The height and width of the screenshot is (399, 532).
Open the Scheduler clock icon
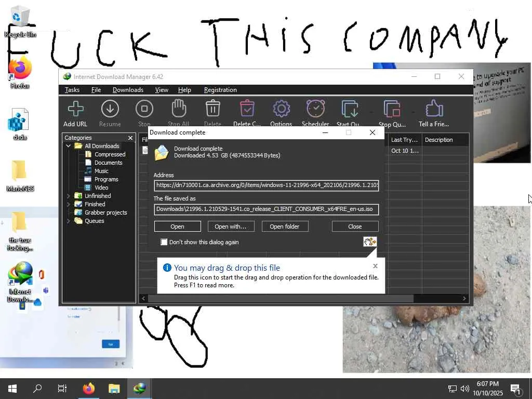(x=315, y=109)
